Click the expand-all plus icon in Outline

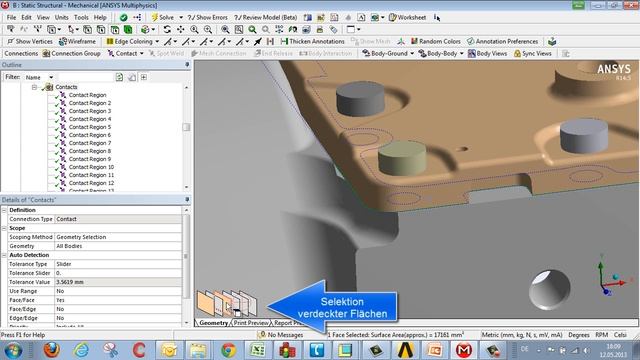(x=144, y=77)
